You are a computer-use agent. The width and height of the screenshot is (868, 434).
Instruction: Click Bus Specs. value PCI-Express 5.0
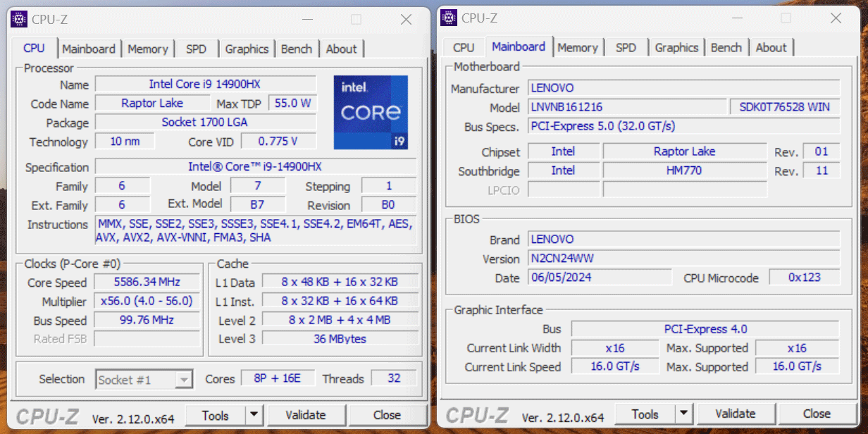point(683,126)
